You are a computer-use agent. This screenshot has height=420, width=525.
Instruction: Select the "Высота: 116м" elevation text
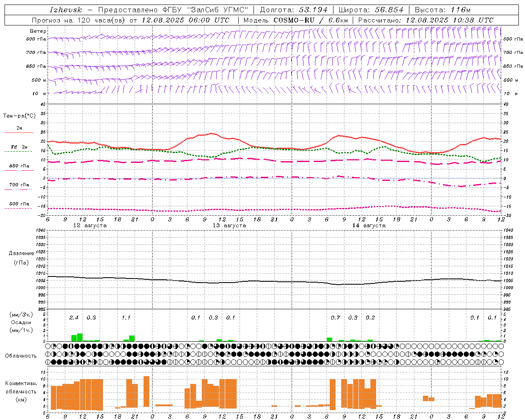pos(443,10)
